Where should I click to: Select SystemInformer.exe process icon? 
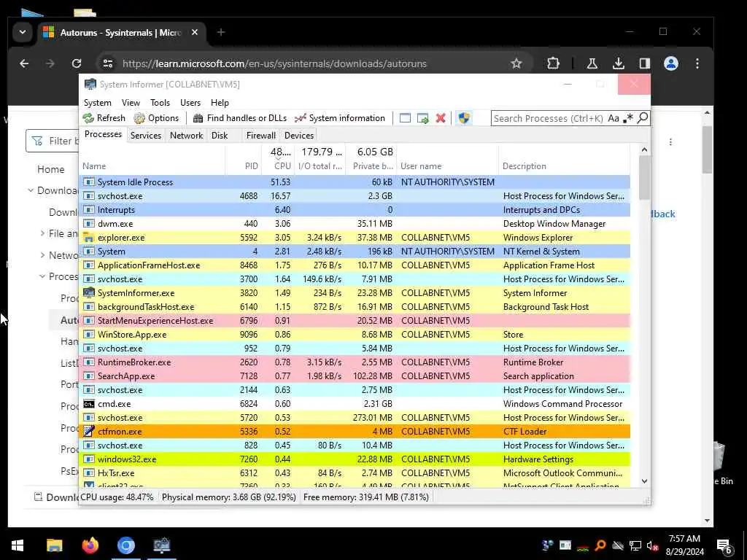point(88,293)
